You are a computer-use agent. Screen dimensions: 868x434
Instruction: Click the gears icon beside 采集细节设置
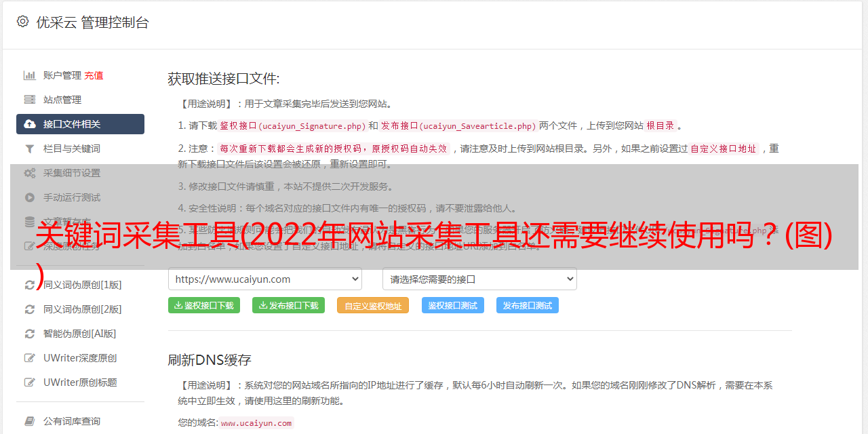click(30, 173)
